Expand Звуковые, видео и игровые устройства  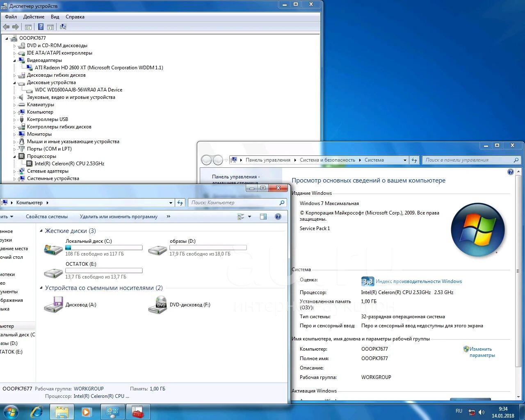[14, 98]
